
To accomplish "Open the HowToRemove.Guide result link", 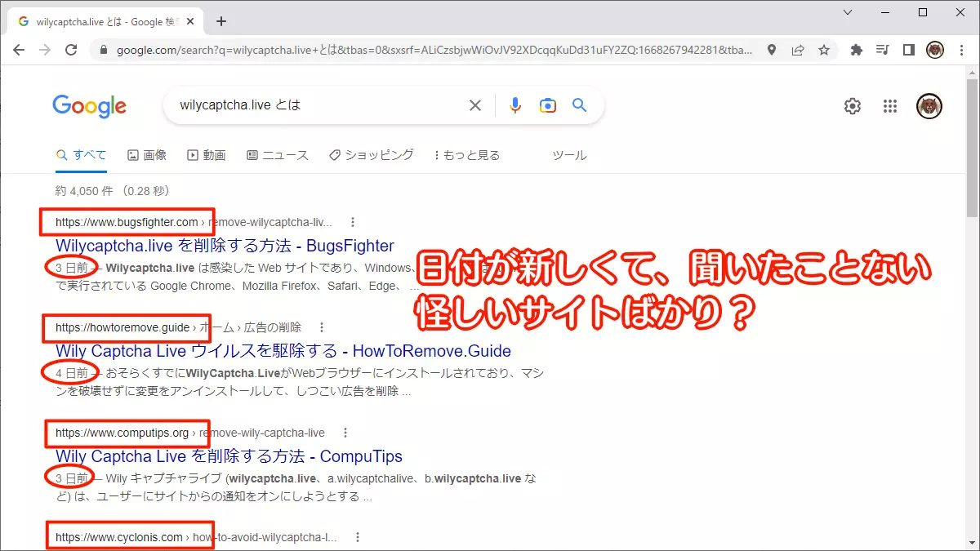I will [283, 351].
